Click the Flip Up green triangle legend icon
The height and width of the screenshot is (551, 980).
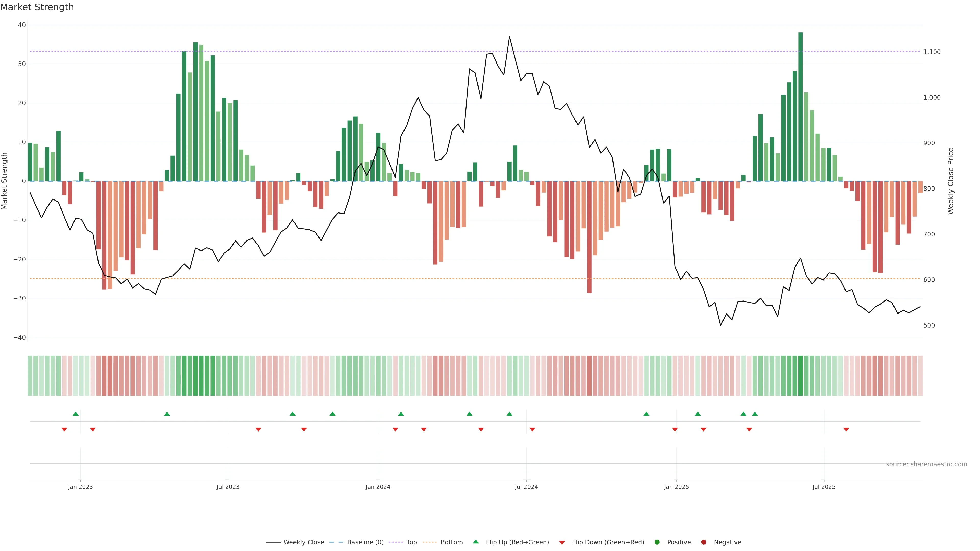tap(475, 542)
